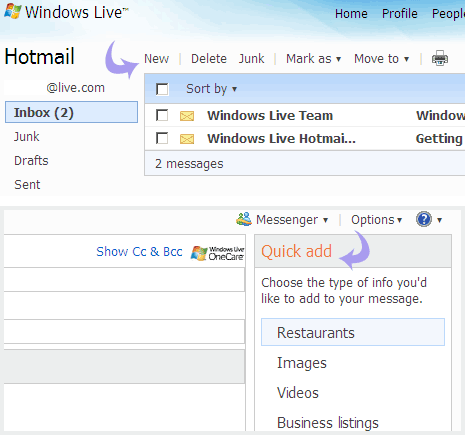The width and height of the screenshot is (465, 435).
Task: Open the Move to dropdown
Action: point(381,59)
